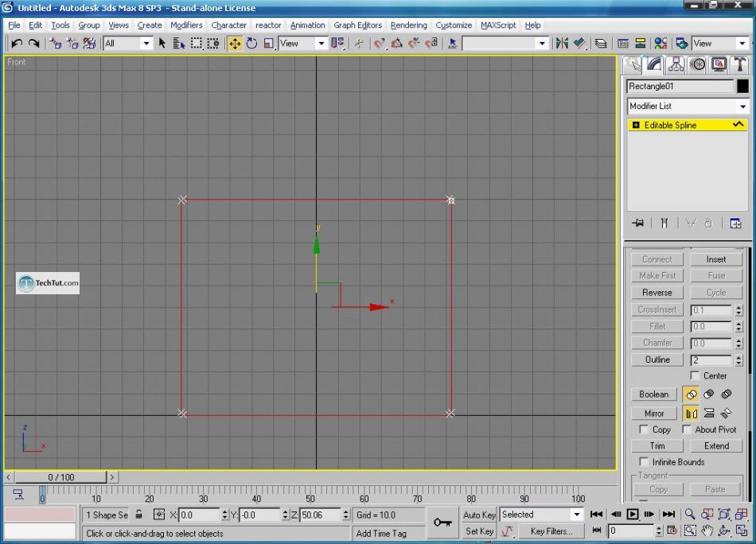
Task: Toggle Absolute/Offset transform type-in mode
Action: tap(158, 515)
